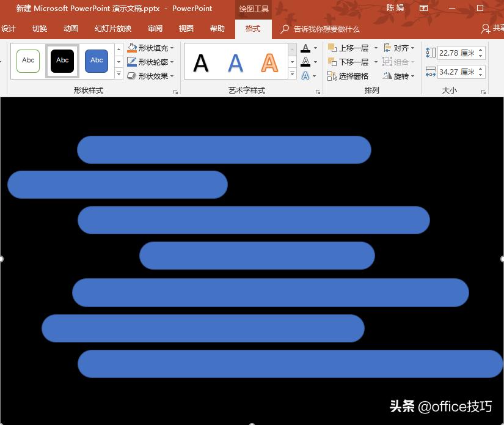Click the 共享 share button

click(492, 29)
